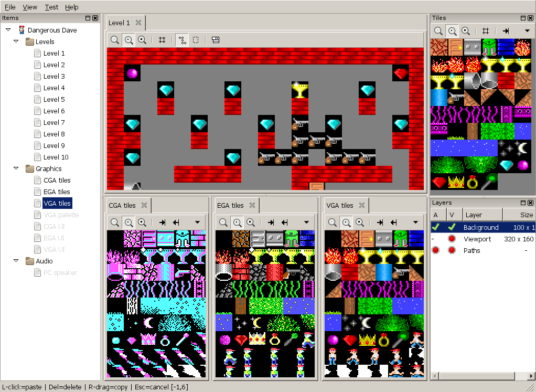The width and height of the screenshot is (536, 392).
Task: Decrease tileset width in EGA tiles toolbar
Action: coord(284,223)
